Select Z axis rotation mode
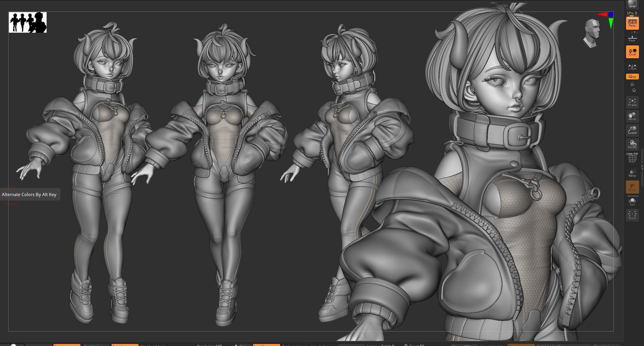This screenshot has width=644, height=346. pyautogui.click(x=634, y=90)
